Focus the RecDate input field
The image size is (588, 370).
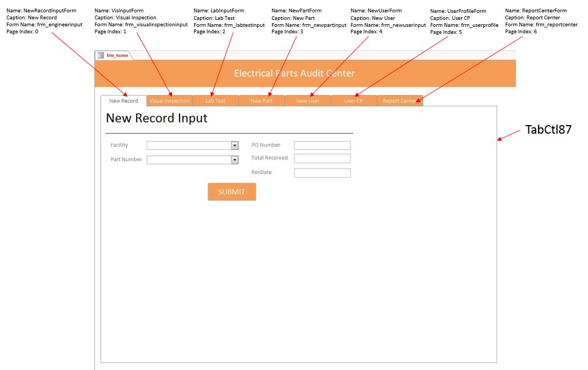coord(322,172)
